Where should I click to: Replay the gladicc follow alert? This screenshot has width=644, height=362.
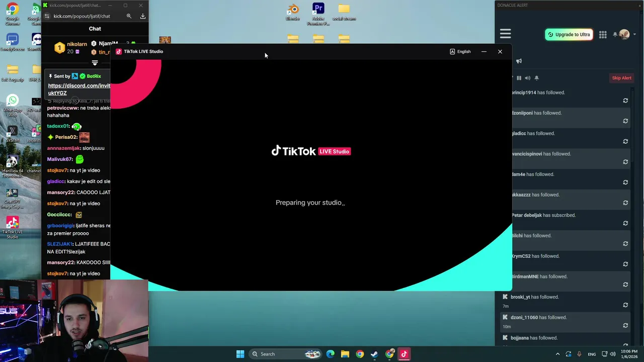pyautogui.click(x=625, y=141)
